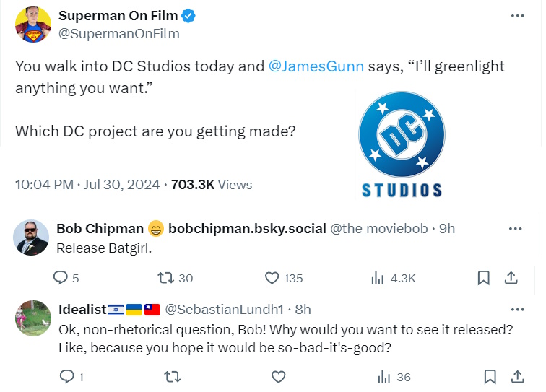Bookmark Bob Chipman's reply
The height and width of the screenshot is (392, 546).
(484, 278)
